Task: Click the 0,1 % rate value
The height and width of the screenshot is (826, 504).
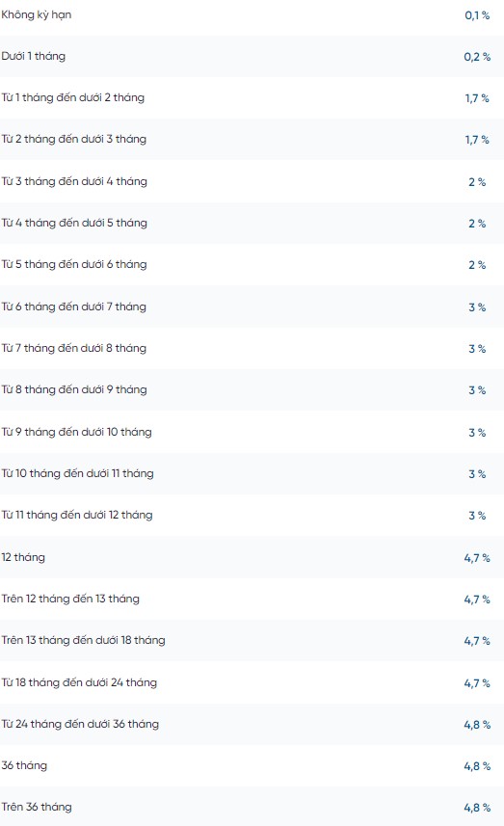Action: (477, 15)
